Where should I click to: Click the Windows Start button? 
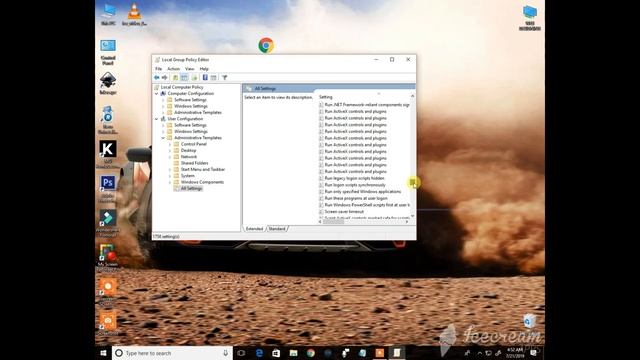pos(103,353)
